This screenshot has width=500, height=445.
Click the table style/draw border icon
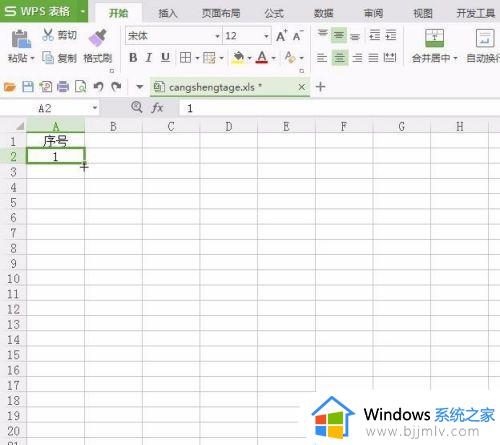click(x=209, y=58)
